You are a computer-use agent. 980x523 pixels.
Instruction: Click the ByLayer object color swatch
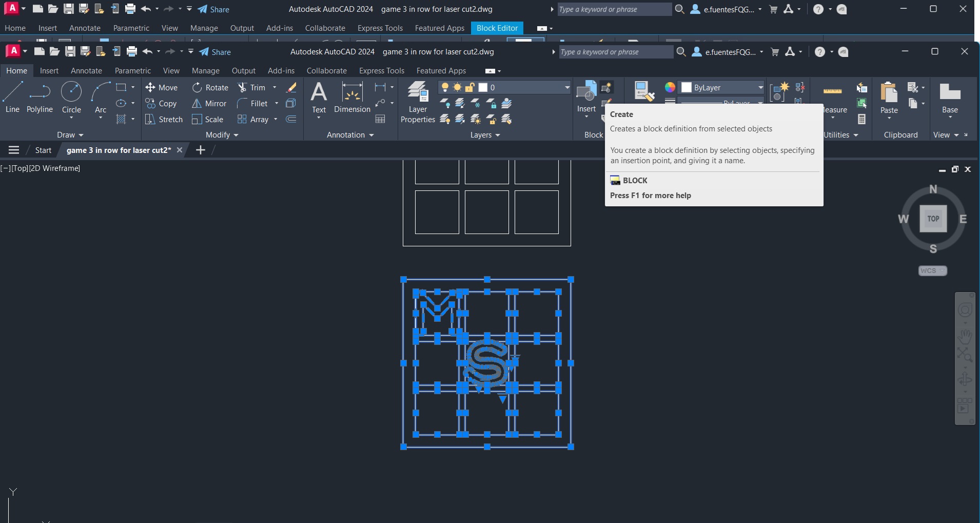tap(687, 87)
